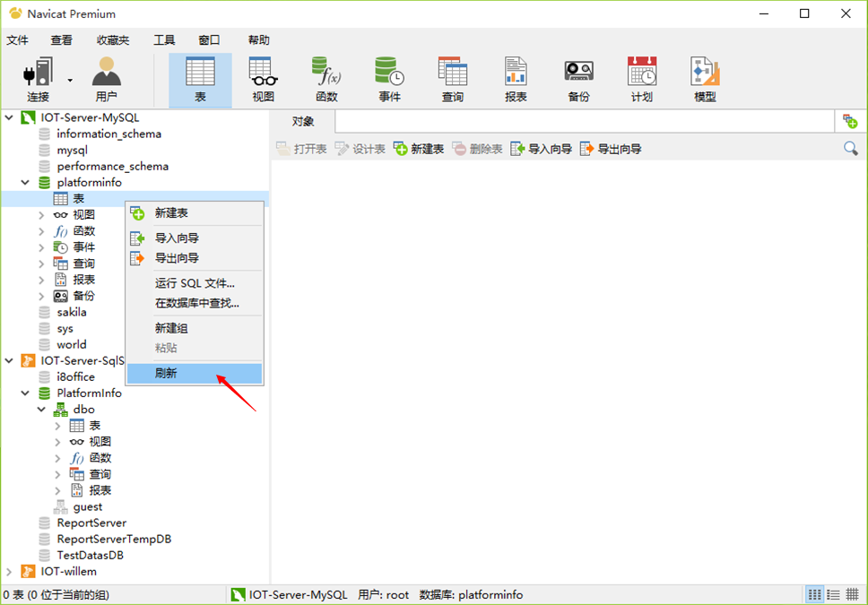Select the 表 tables toolbar icon
This screenshot has width=868, height=605.
coord(200,80)
